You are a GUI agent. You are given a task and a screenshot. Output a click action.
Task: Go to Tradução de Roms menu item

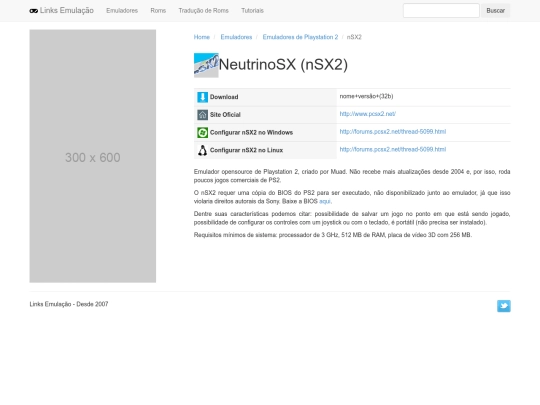[x=204, y=11]
